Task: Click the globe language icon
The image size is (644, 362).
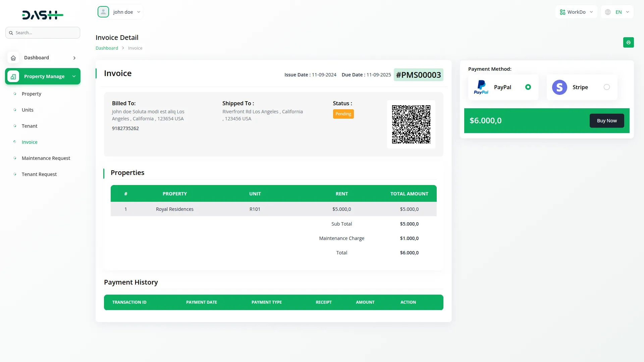Action: [608, 12]
